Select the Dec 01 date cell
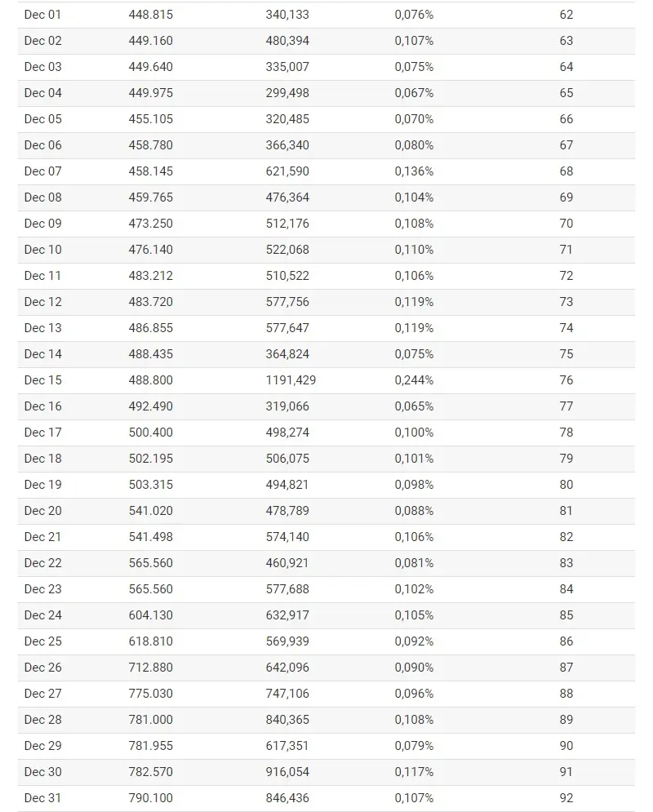This screenshot has width=653, height=812. [42, 15]
